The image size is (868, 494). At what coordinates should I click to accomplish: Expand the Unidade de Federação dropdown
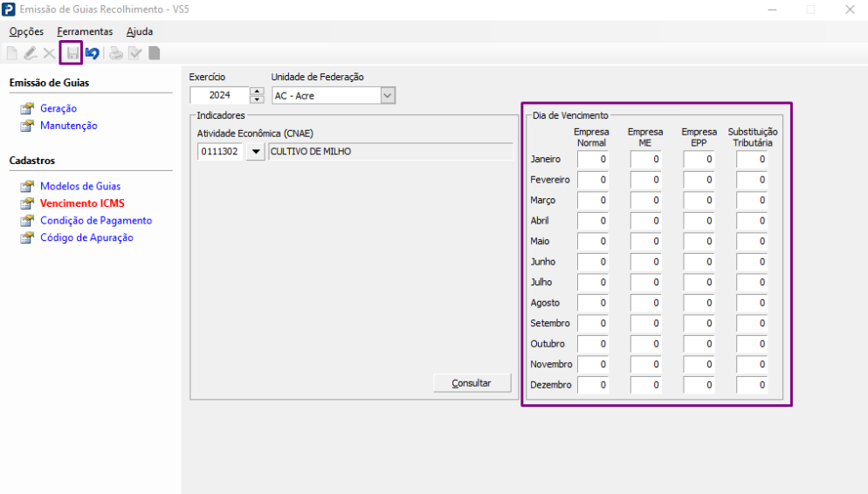click(388, 96)
